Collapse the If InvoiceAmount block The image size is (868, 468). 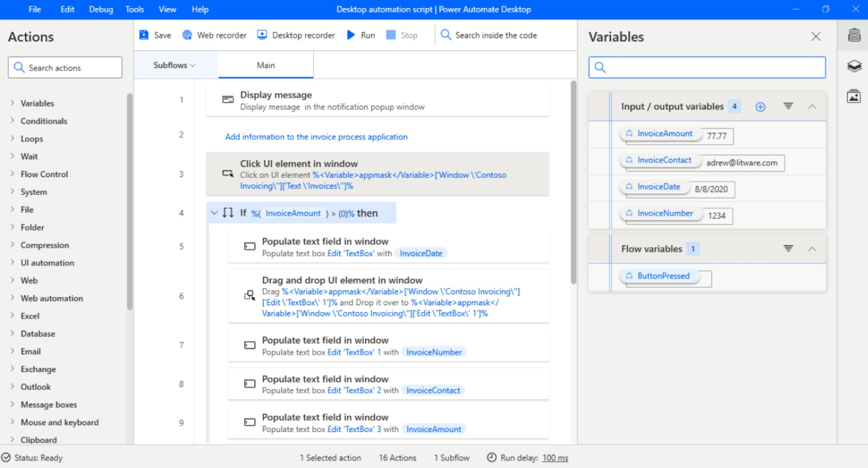(x=214, y=213)
